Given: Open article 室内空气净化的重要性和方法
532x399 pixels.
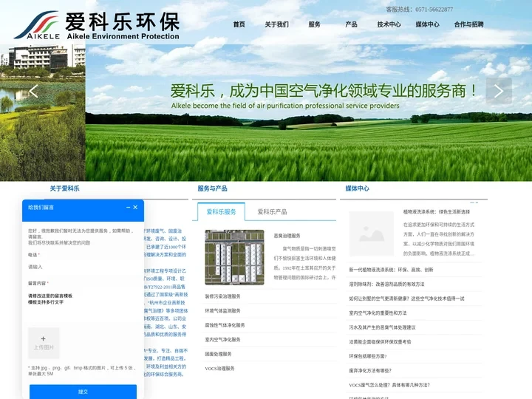Looking at the screenshot, I should (x=378, y=313).
